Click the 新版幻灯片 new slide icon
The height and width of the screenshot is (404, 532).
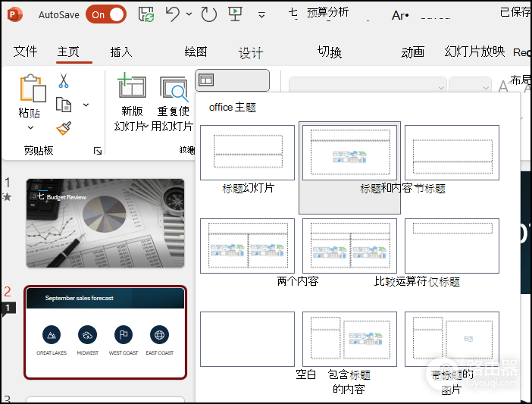[x=132, y=85]
